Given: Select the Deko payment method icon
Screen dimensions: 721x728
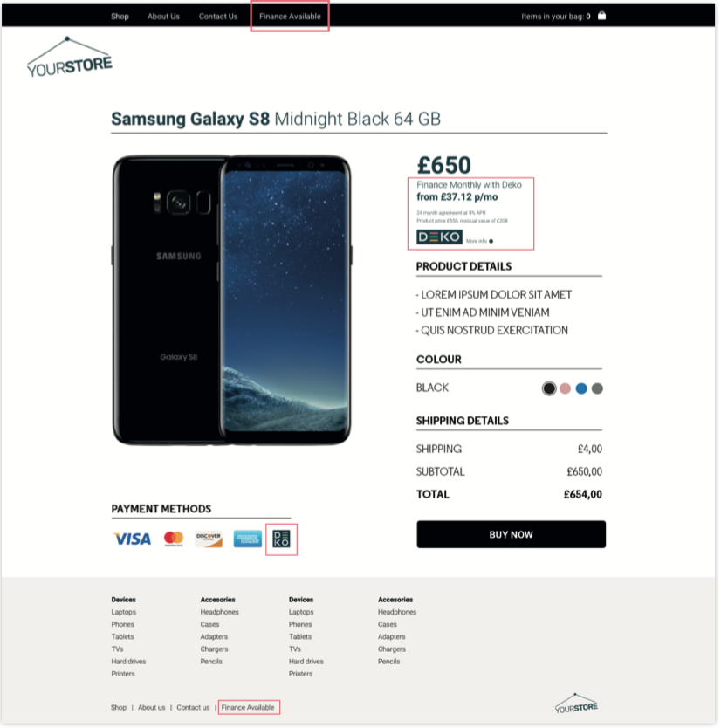Looking at the screenshot, I should [281, 539].
